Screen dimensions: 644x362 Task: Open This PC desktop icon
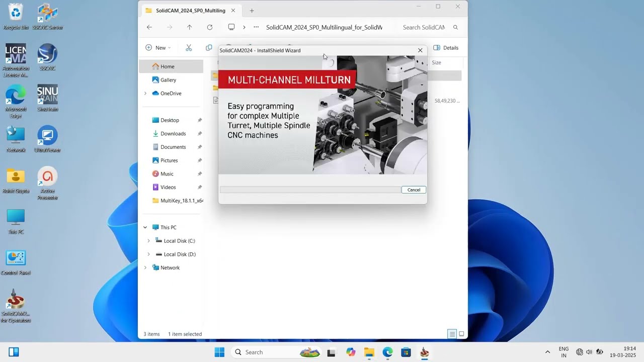[x=16, y=221]
